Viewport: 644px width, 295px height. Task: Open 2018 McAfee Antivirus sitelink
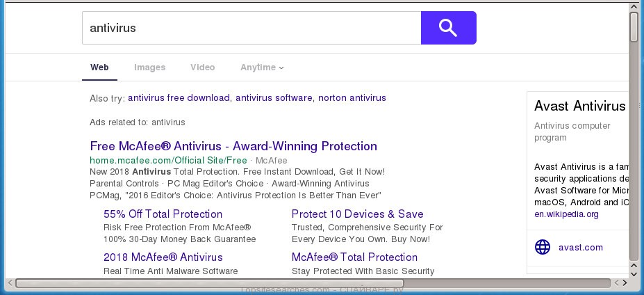[x=163, y=257]
